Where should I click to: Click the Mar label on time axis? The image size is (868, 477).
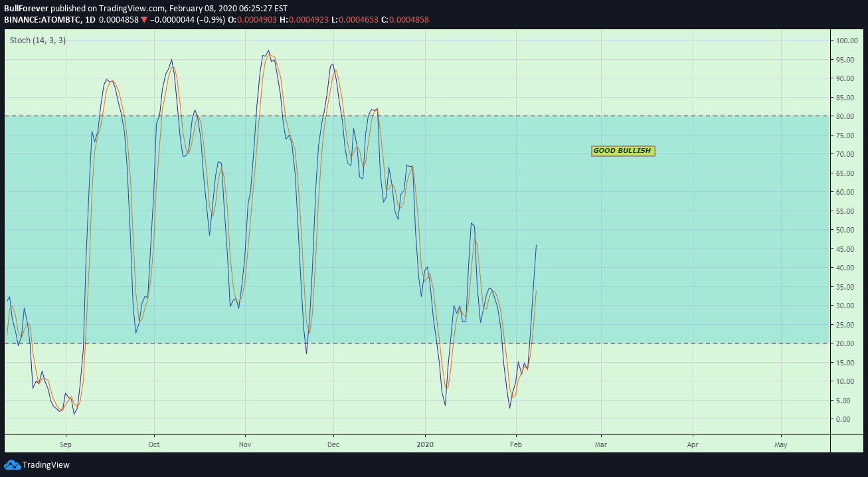[x=601, y=444]
